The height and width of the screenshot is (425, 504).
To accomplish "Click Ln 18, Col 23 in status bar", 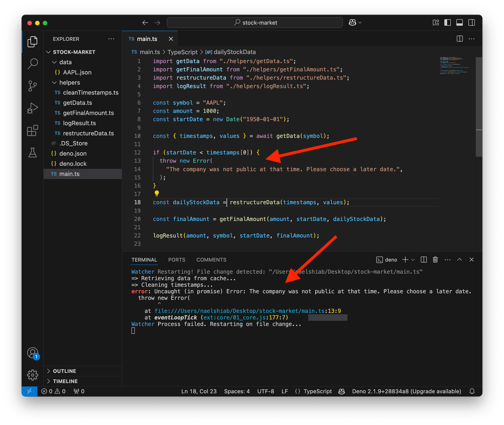I will tap(199, 391).
